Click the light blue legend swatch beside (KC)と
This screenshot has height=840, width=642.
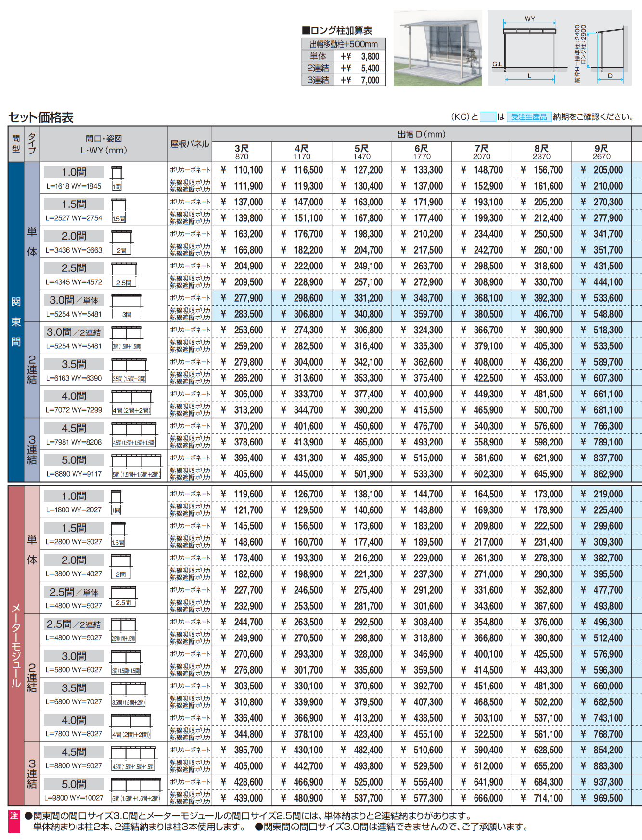488,117
